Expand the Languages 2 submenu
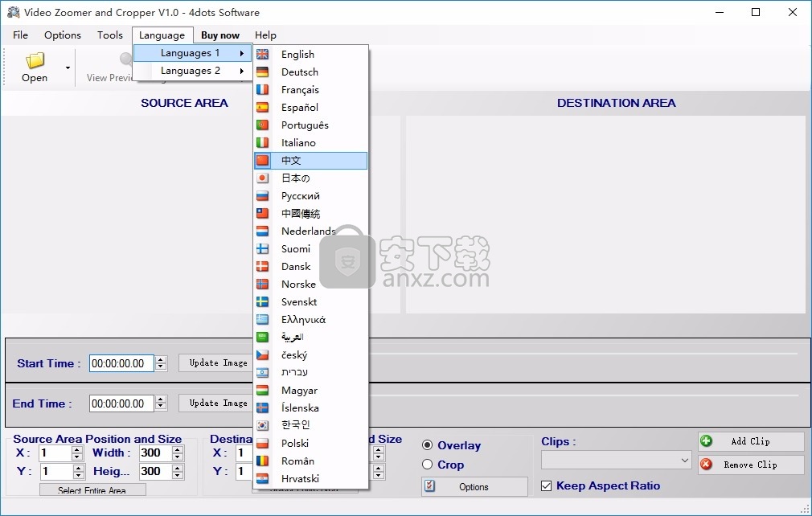Image resolution: width=812 pixels, height=516 pixels. click(193, 71)
